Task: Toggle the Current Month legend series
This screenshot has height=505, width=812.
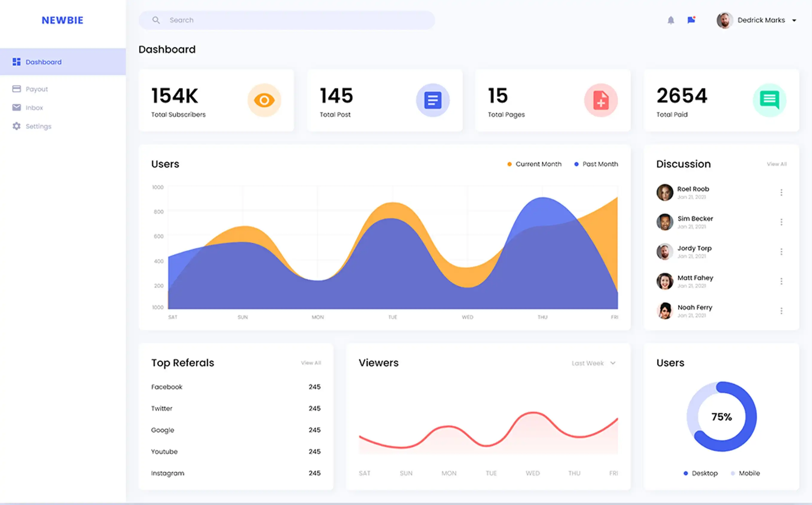Action: [x=534, y=164]
